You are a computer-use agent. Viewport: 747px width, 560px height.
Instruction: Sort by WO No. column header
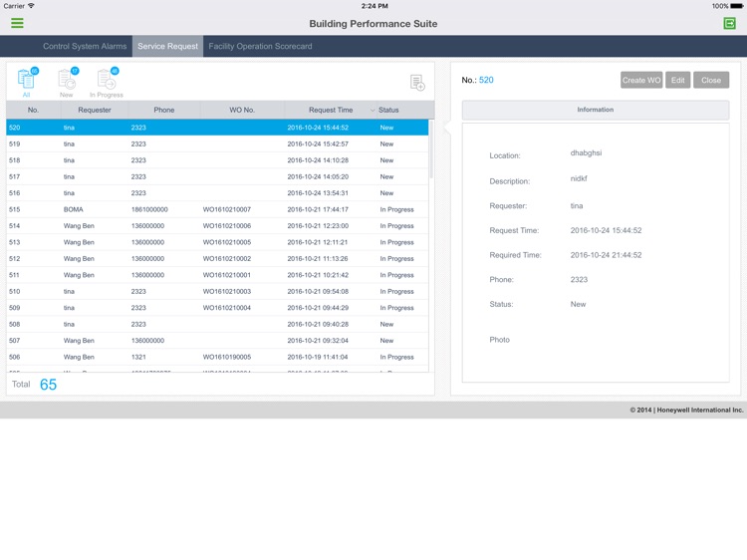(x=242, y=110)
